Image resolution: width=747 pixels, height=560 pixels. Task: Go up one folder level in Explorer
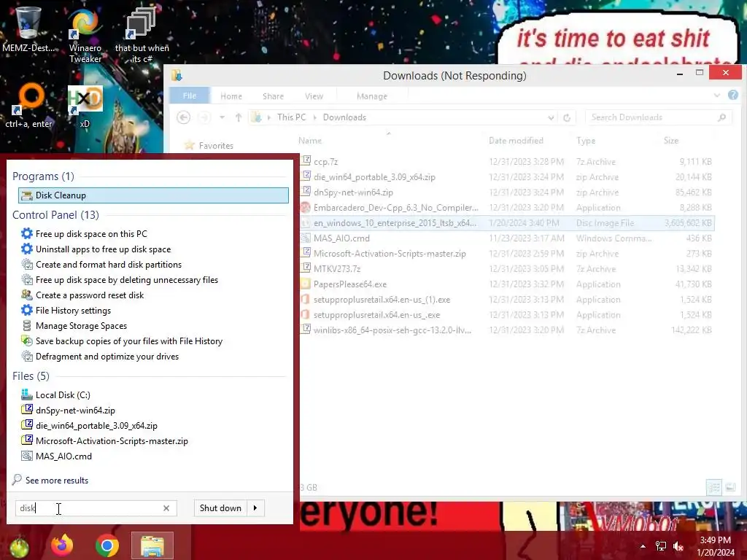[x=239, y=117]
